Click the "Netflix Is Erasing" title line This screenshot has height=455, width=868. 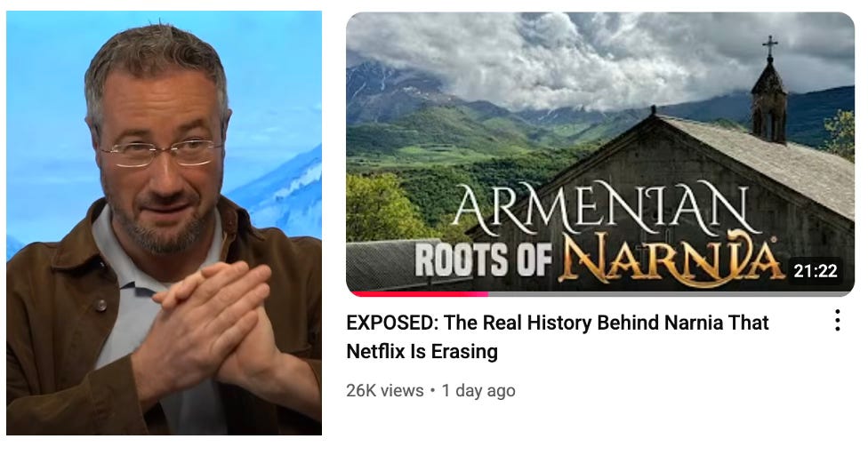pos(422,352)
